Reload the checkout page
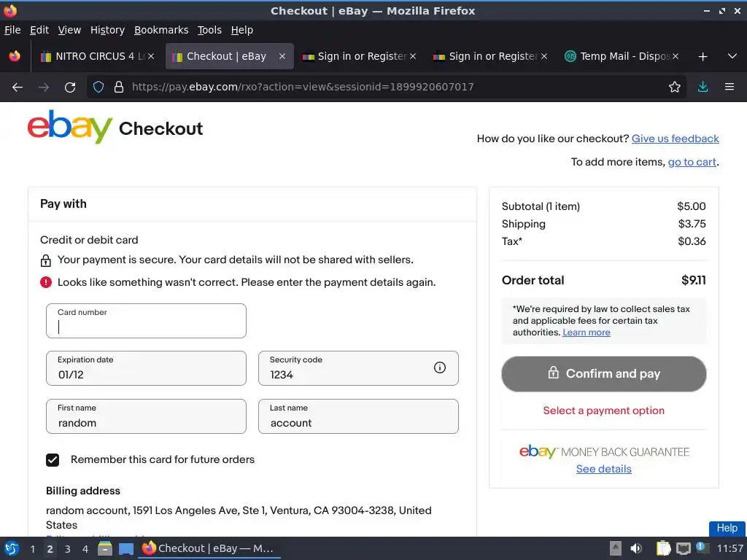747x560 pixels. coord(70,87)
